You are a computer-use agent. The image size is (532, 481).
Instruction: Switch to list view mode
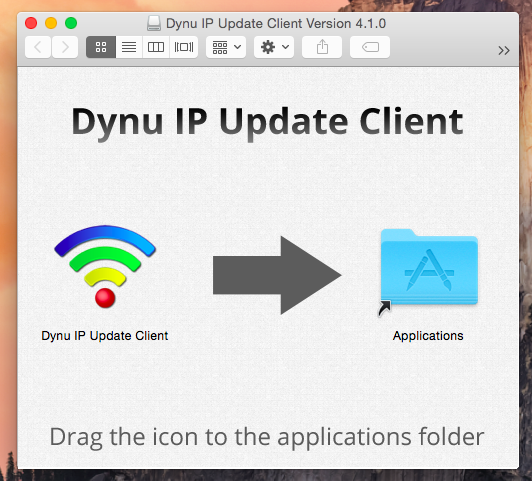[x=129, y=47]
